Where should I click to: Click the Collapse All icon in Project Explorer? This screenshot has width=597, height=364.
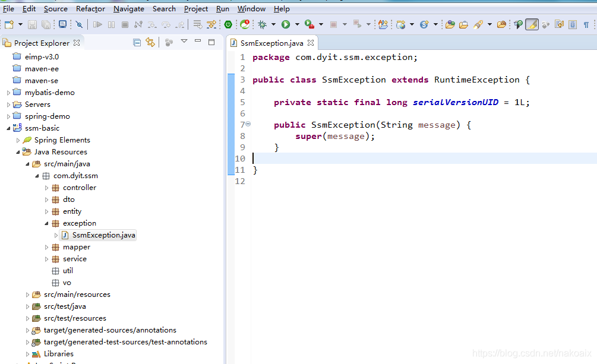[x=137, y=42]
